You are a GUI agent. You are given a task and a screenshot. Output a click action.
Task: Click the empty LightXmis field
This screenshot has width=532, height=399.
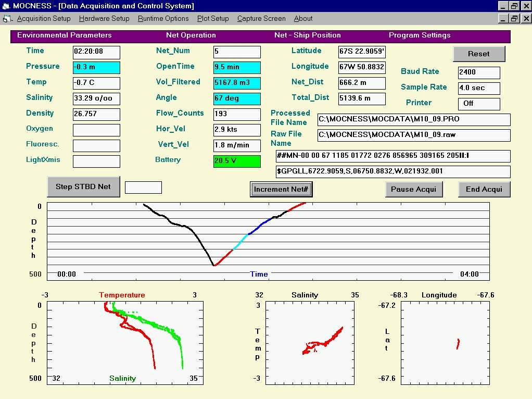point(96,161)
